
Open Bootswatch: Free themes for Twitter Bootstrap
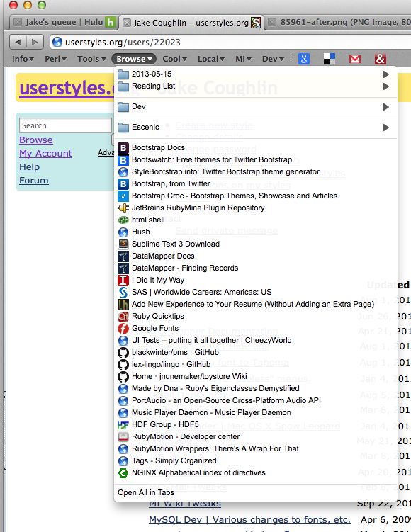click(255, 159)
